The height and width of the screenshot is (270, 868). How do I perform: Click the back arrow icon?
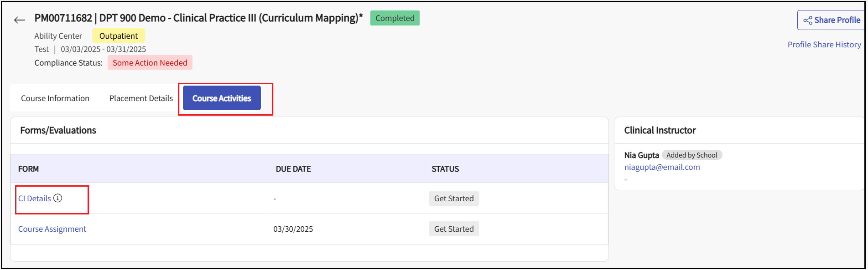(x=19, y=20)
